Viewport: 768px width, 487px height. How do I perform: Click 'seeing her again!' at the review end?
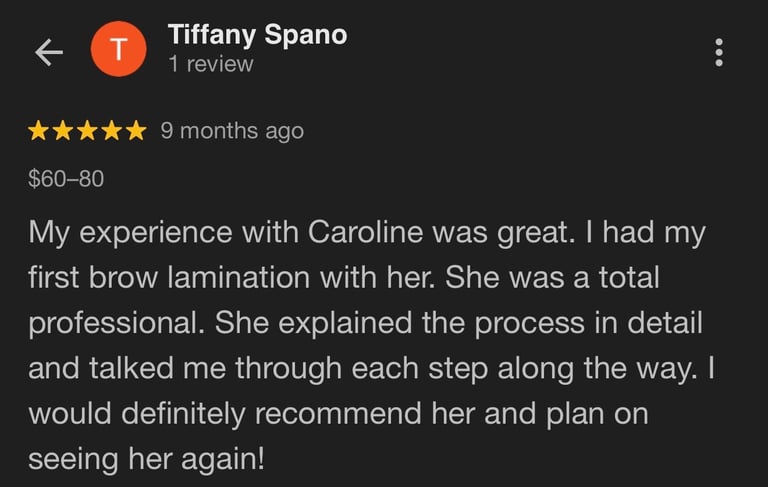coord(146,460)
